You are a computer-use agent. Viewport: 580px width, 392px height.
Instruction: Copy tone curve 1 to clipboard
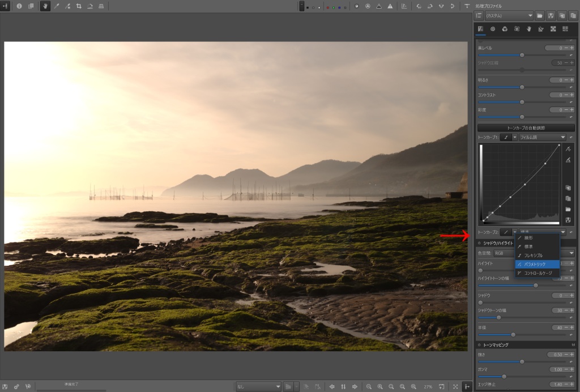pyautogui.click(x=568, y=188)
